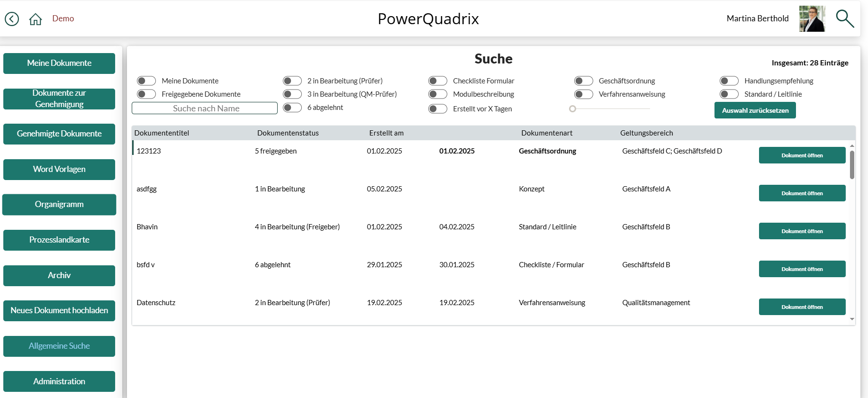Screen dimensions: 868x398
Task: Open document asdfgg
Action: 802,193
